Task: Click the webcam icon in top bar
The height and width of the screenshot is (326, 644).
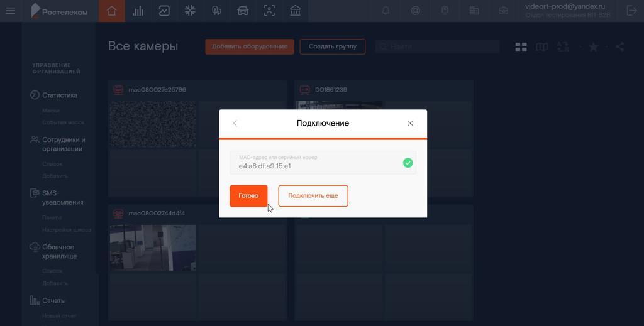Action: (445, 11)
